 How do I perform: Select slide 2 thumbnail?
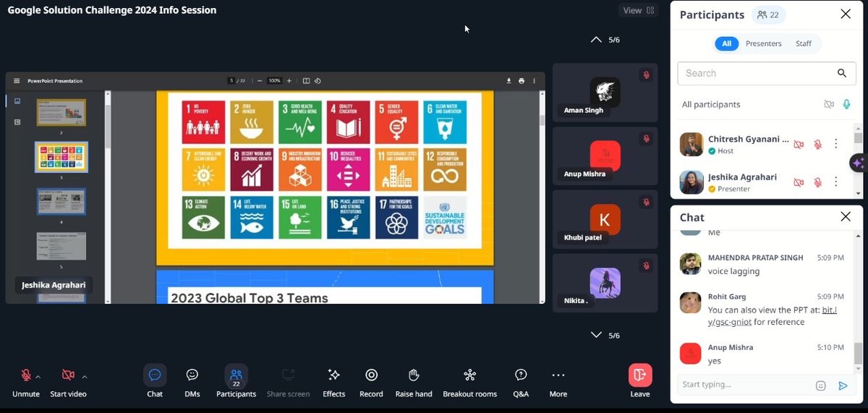point(61,112)
